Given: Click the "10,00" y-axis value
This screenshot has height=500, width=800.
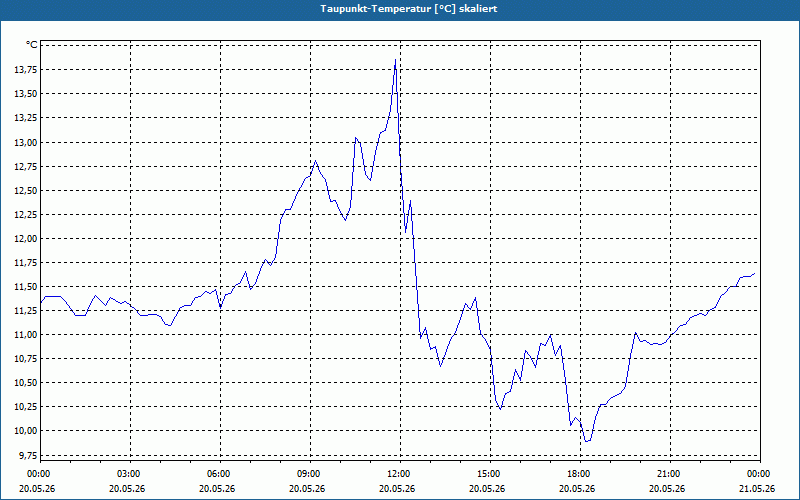Looking at the screenshot, I should (26, 430).
